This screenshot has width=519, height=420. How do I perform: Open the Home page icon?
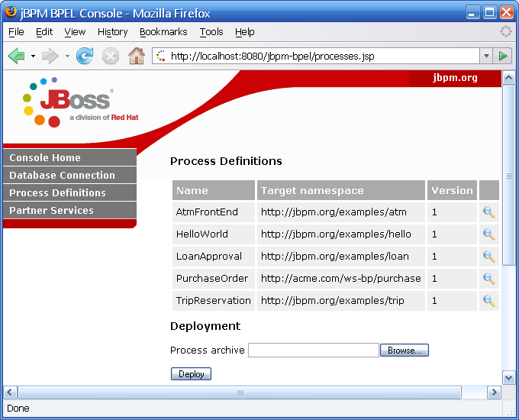pyautogui.click(x=137, y=56)
